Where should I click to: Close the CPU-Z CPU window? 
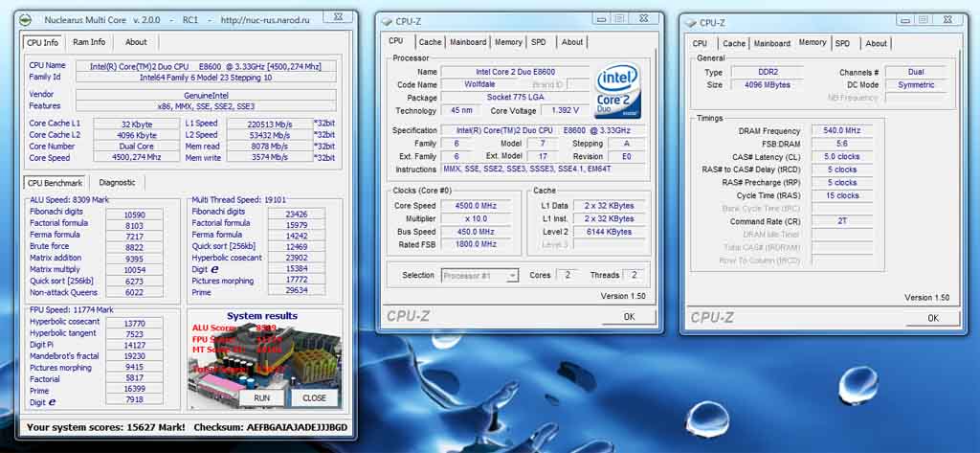(644, 17)
